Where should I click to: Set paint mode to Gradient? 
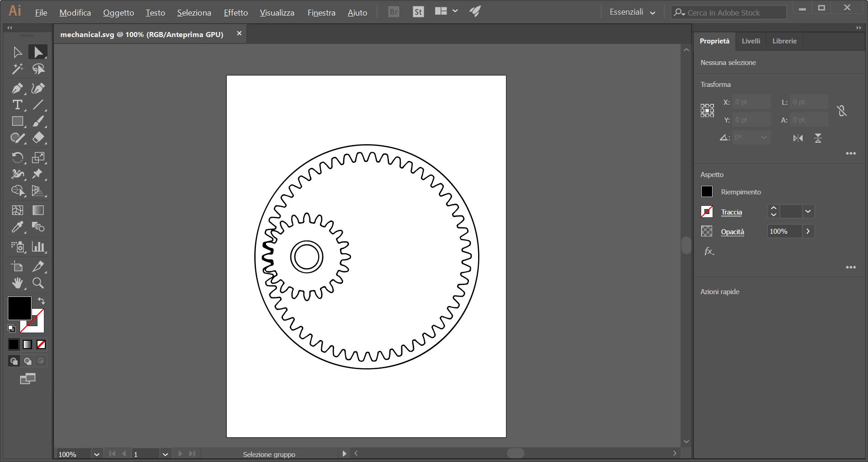[x=27, y=344]
